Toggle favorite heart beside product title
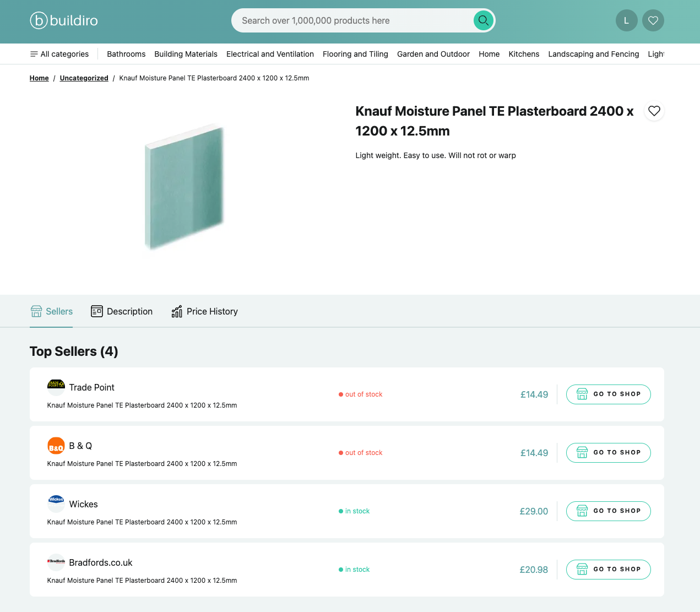Screen dimensions: 700x612 654,111
